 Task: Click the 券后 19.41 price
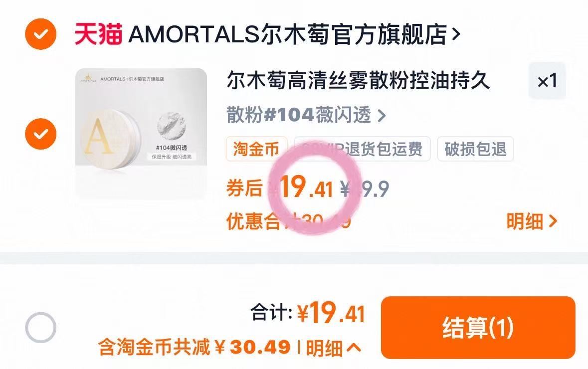coord(280,187)
